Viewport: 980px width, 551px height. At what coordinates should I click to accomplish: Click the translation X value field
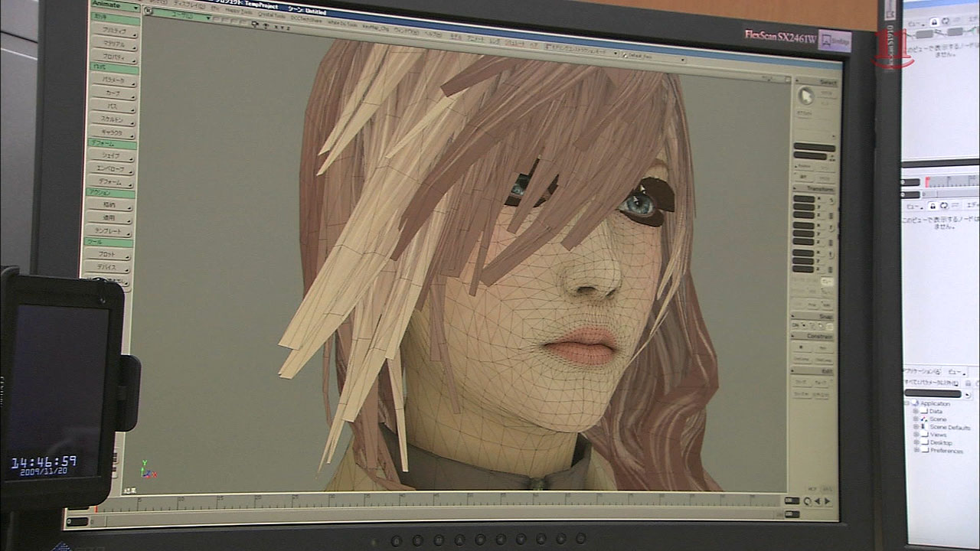point(802,253)
